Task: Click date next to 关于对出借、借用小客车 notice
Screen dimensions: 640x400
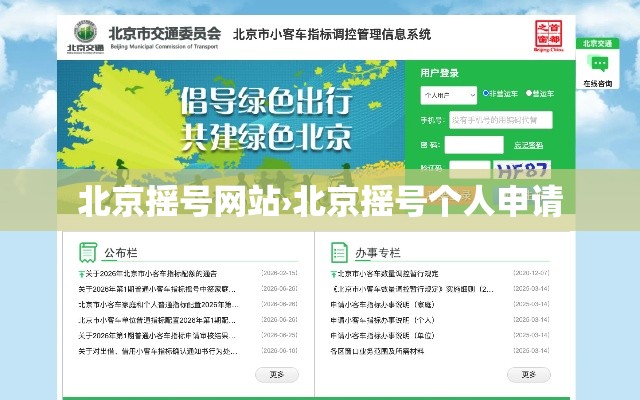Action: (280, 351)
